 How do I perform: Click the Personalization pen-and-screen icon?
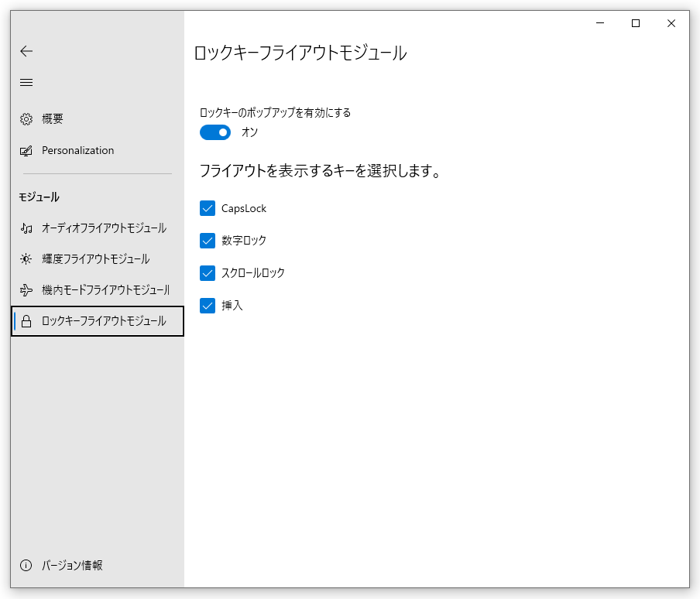point(26,151)
